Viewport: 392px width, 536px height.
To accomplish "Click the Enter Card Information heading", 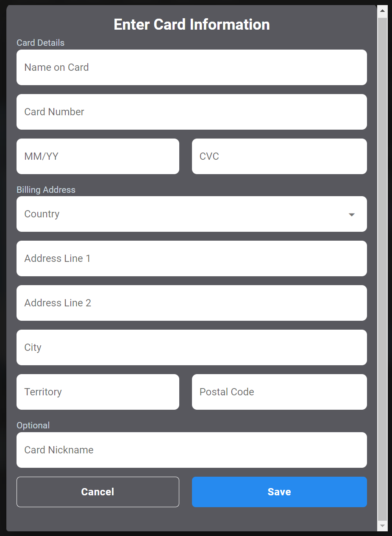I will pyautogui.click(x=192, y=25).
